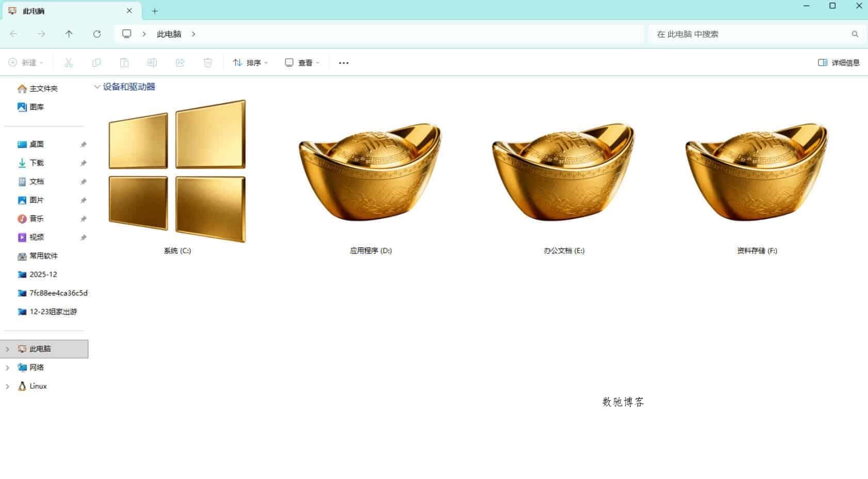The width and height of the screenshot is (868, 479).
Task: Click pin icon next to 下载
Action: click(x=83, y=163)
